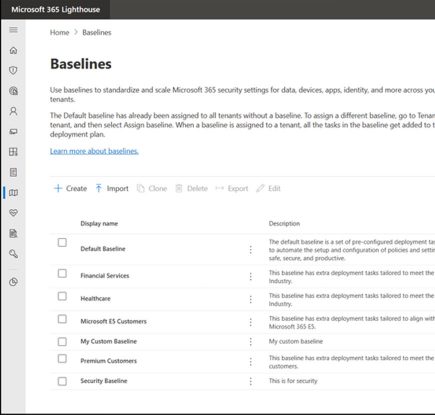Open the globe tenants icon in sidebar
435x415 pixels.
13,91
